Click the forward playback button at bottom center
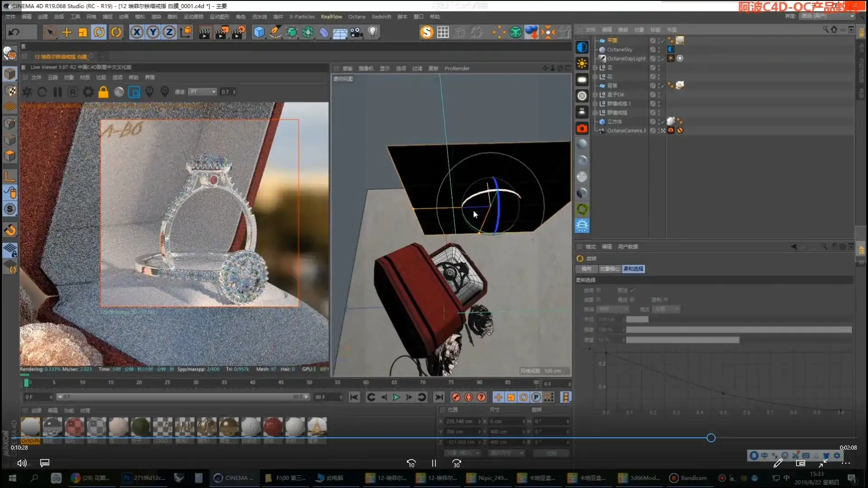The height and width of the screenshot is (488, 868). [396, 397]
